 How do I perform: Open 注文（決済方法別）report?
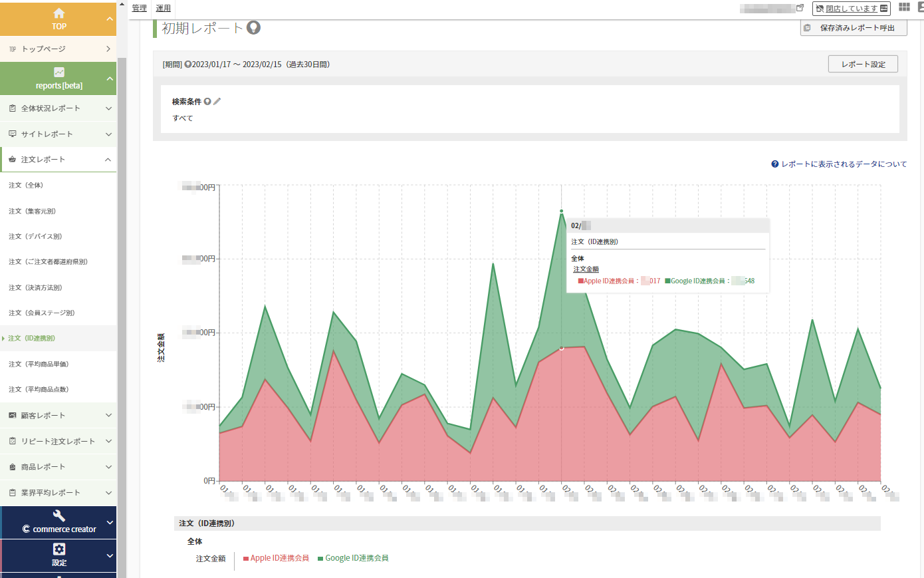point(35,288)
